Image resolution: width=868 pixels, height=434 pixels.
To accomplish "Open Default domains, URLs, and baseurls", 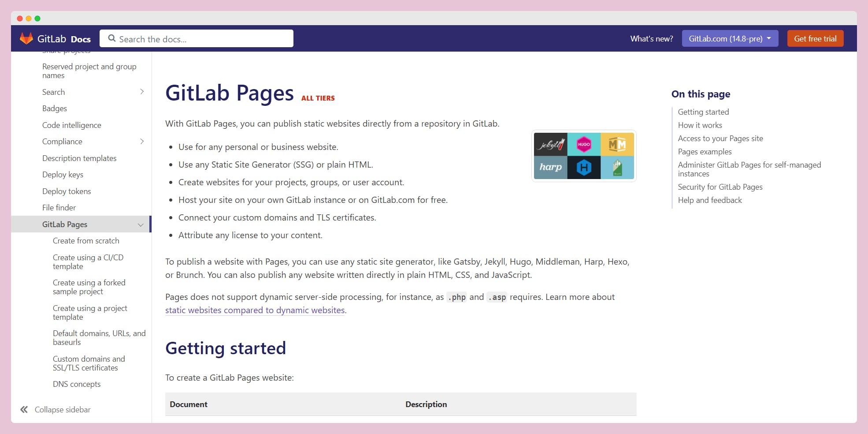I will pos(99,338).
